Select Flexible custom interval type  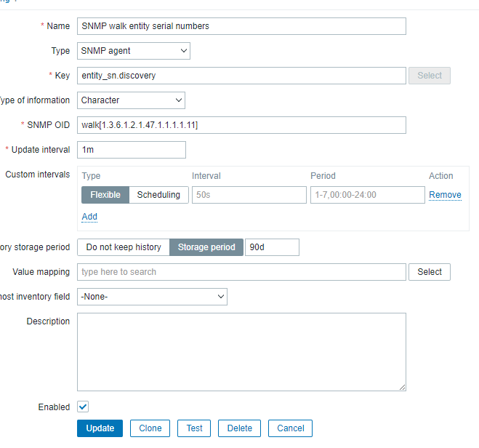coord(105,195)
